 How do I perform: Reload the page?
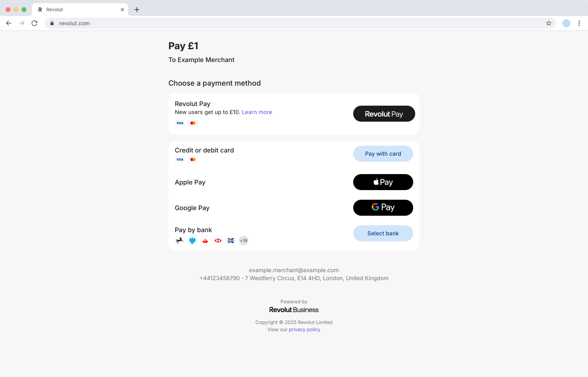(x=34, y=23)
